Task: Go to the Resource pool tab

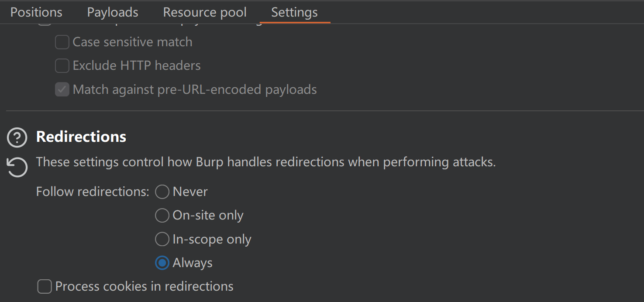Action: coord(205,12)
